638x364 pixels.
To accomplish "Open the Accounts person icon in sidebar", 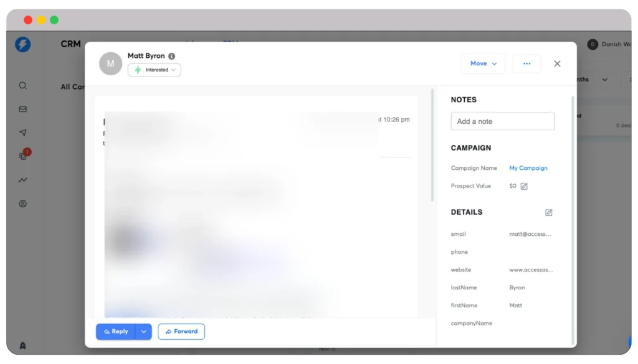I will pos(22,203).
